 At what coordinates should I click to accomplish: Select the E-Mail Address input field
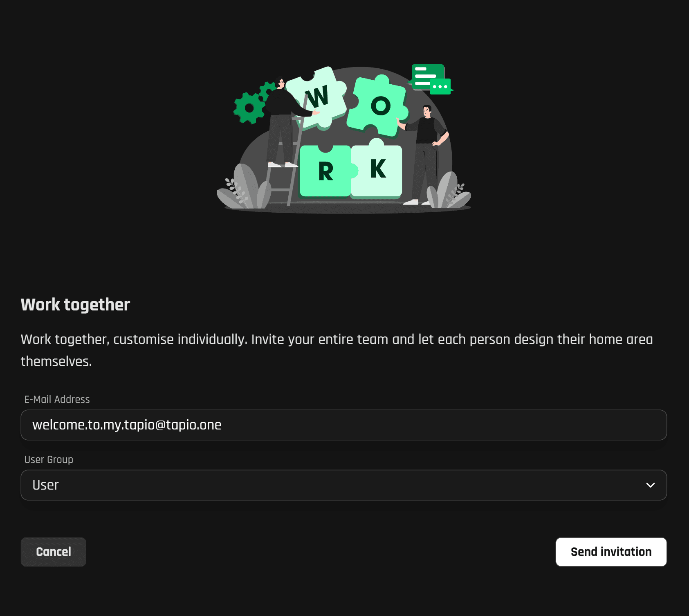[x=343, y=425]
